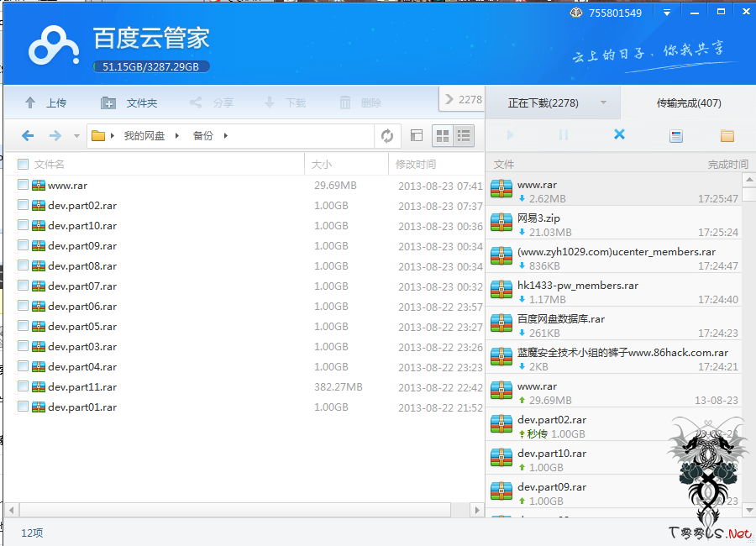The width and height of the screenshot is (756, 546).
Task: Open the title bar dropdown menu arrow
Action: pos(667,13)
